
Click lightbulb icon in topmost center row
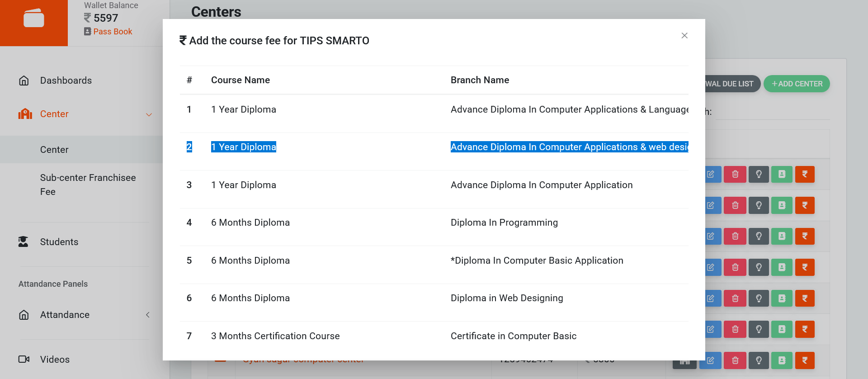pos(759,175)
